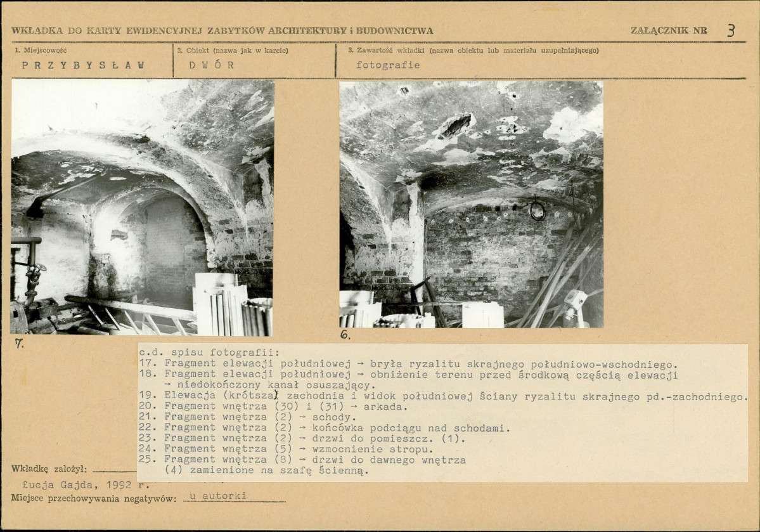Click the author name Łucja Gajda, 1992
The height and width of the screenshot is (532, 760).
coord(86,484)
